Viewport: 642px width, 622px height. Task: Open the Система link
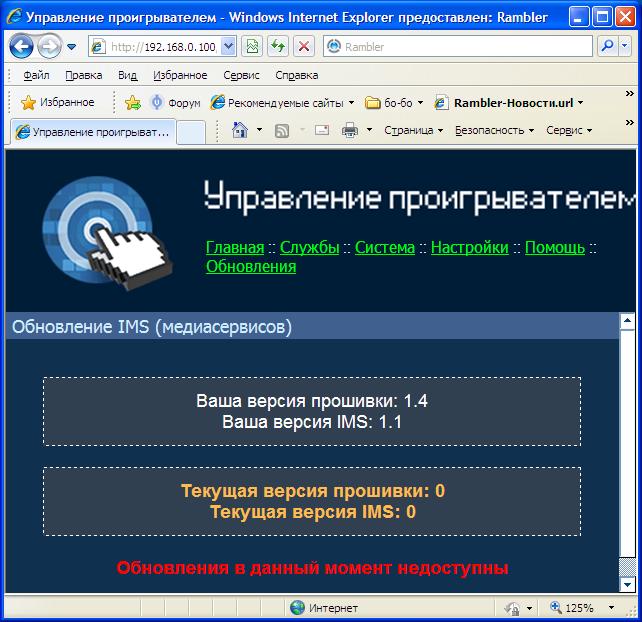coord(385,247)
